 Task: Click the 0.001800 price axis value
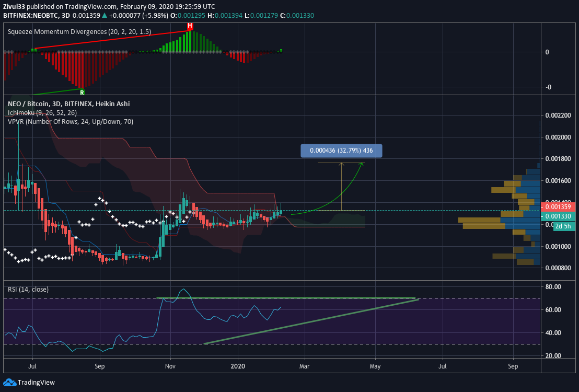click(558, 159)
